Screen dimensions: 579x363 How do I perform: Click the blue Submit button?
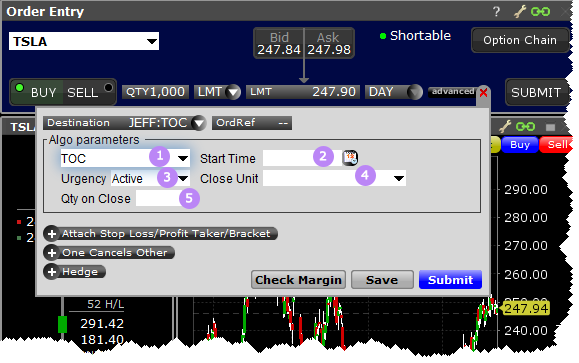coord(450,280)
